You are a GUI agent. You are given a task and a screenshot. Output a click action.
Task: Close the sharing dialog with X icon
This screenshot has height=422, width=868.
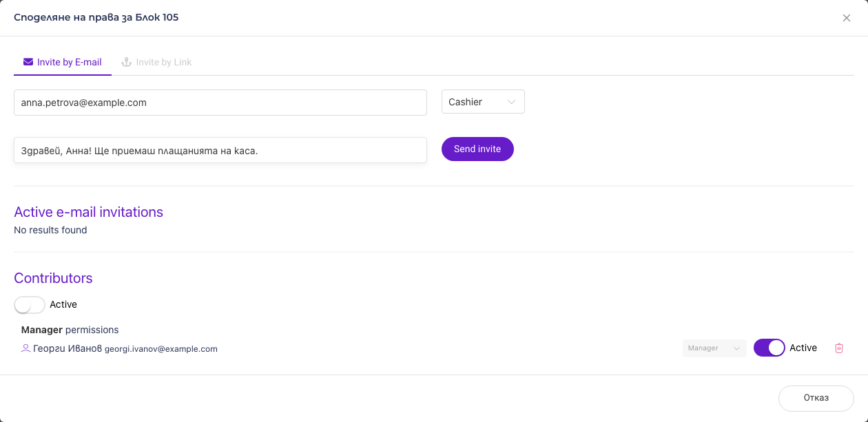pyautogui.click(x=847, y=18)
